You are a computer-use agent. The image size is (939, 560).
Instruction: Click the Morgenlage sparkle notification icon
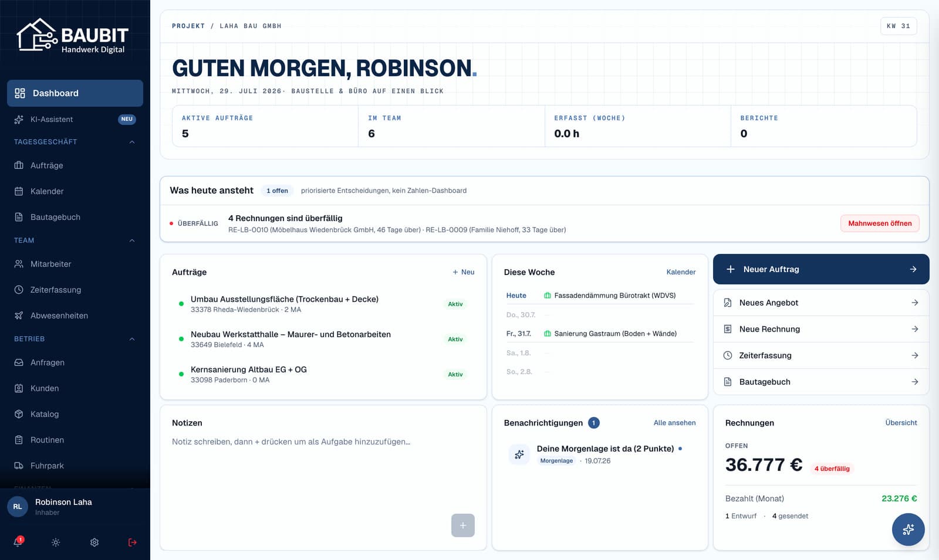click(x=519, y=454)
